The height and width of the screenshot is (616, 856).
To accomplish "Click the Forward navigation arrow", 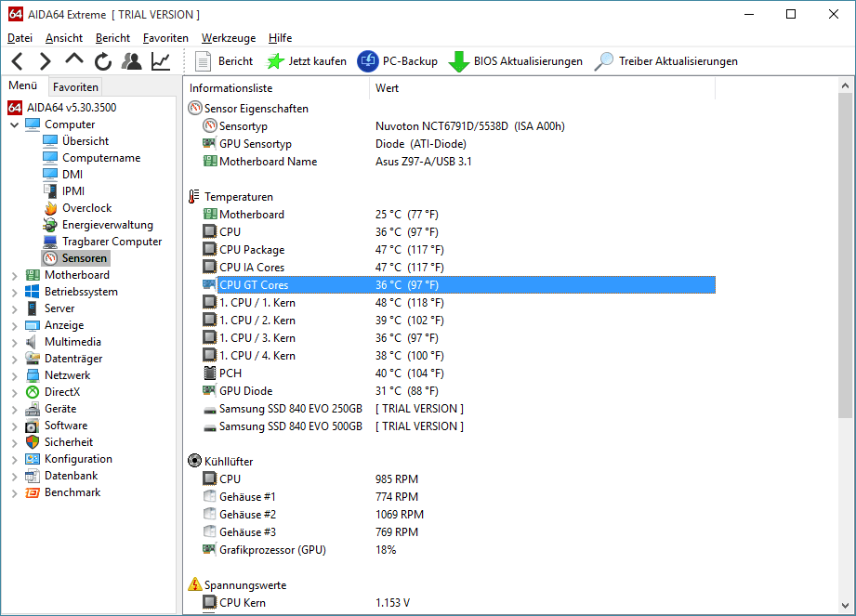I will click(x=46, y=61).
